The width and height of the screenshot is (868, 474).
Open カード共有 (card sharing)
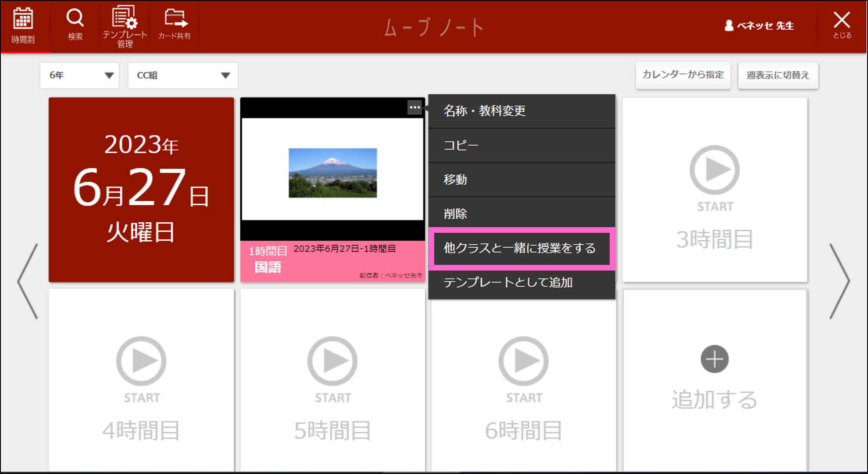pos(175,24)
